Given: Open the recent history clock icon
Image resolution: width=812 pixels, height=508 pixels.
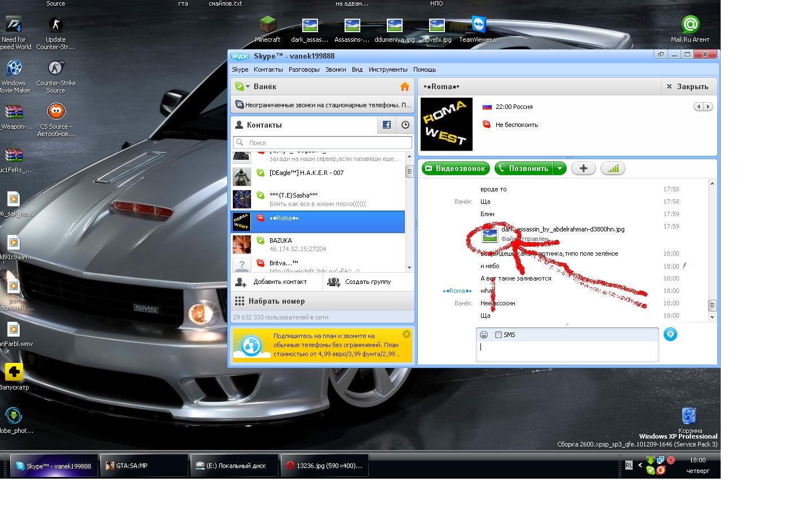Looking at the screenshot, I should tap(405, 125).
